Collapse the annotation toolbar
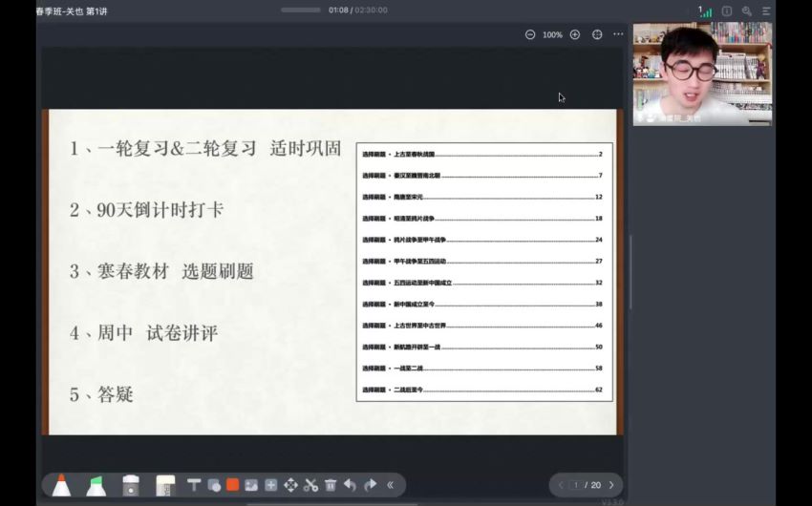 click(390, 485)
